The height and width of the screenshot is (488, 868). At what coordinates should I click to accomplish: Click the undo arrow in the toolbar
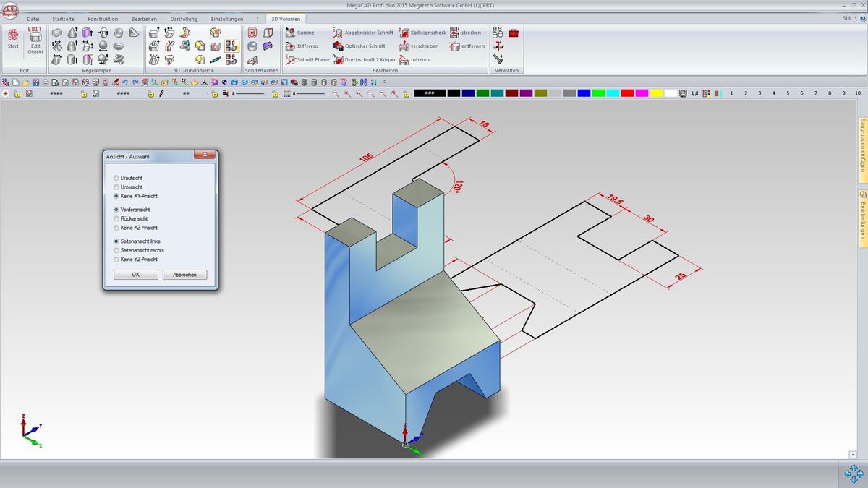pyautogui.click(x=125, y=82)
